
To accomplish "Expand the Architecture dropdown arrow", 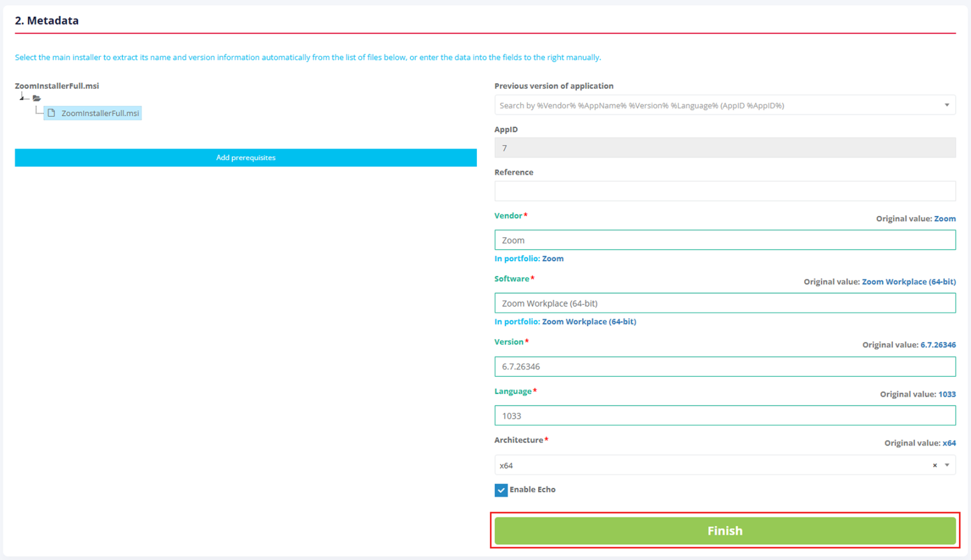I will [x=947, y=465].
